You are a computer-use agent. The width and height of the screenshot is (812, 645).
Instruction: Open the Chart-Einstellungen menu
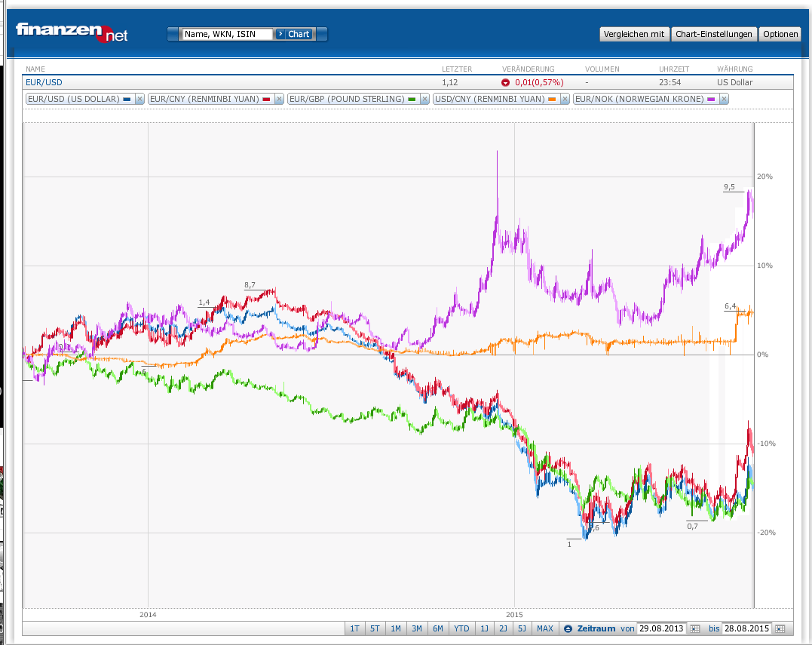pyautogui.click(x=713, y=34)
